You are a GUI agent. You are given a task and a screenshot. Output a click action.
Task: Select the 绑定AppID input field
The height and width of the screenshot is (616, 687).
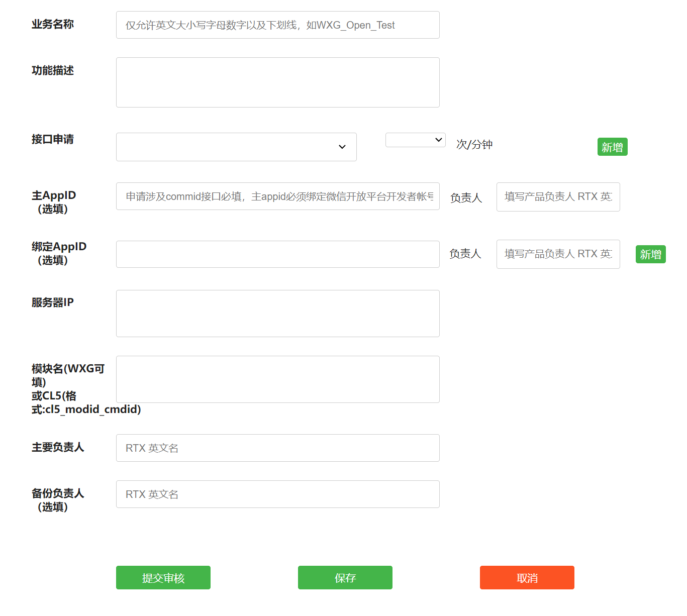point(277,254)
